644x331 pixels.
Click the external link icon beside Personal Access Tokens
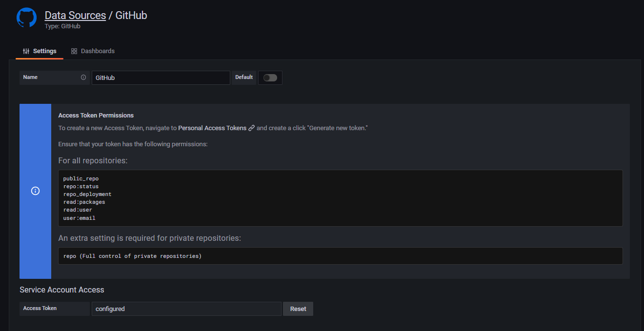click(x=252, y=128)
